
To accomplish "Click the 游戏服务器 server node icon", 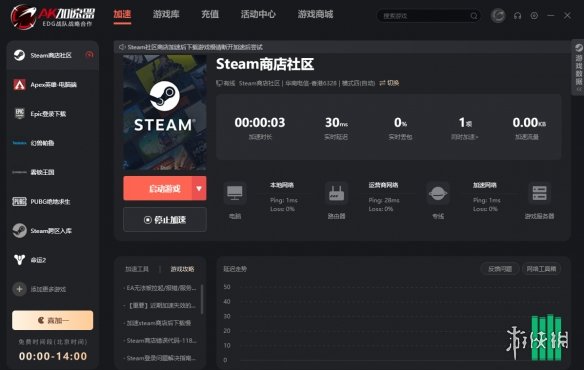I will coord(539,193).
